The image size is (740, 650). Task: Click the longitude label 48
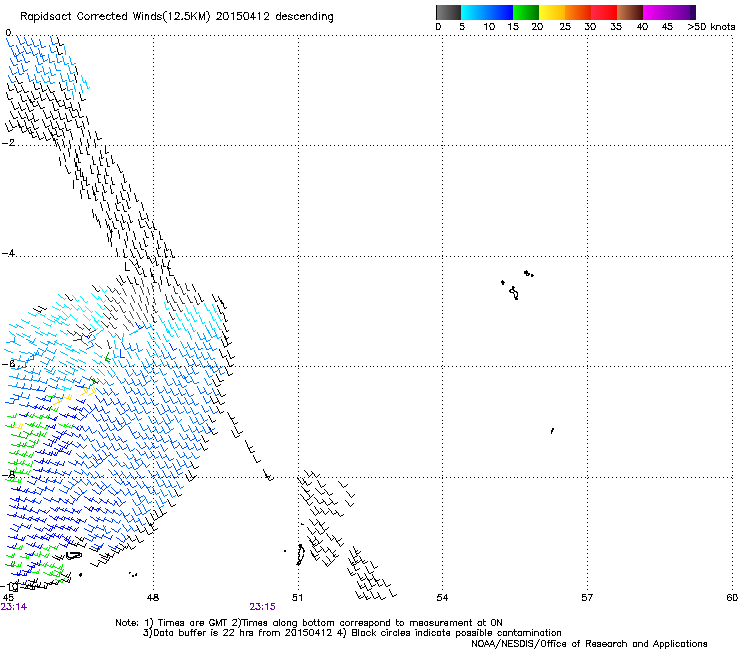point(153,598)
